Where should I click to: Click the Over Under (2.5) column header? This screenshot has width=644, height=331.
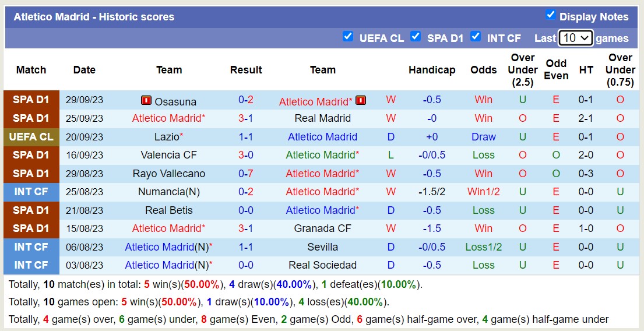522,70
